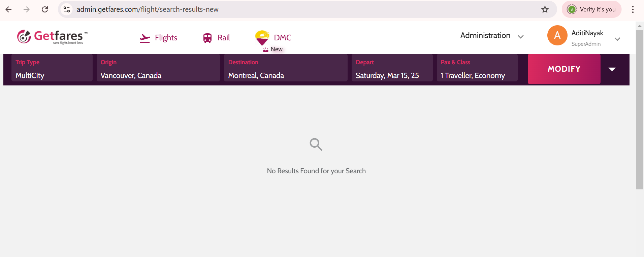Click the Verify it's you button
The height and width of the screenshot is (257, 644).
point(591,9)
